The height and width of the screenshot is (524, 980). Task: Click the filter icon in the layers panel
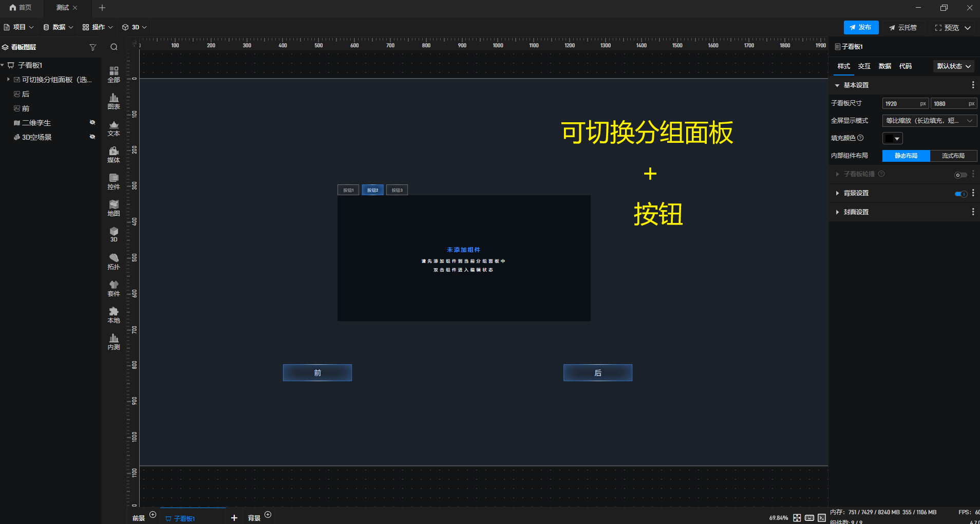93,47
